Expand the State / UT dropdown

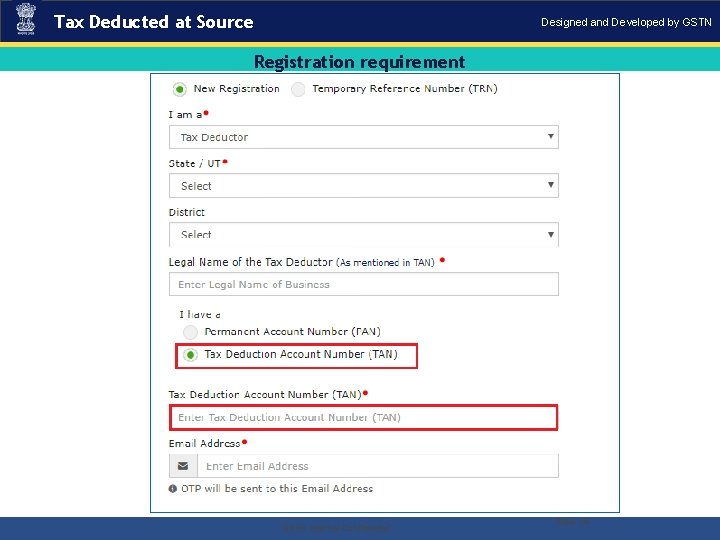[x=364, y=186]
